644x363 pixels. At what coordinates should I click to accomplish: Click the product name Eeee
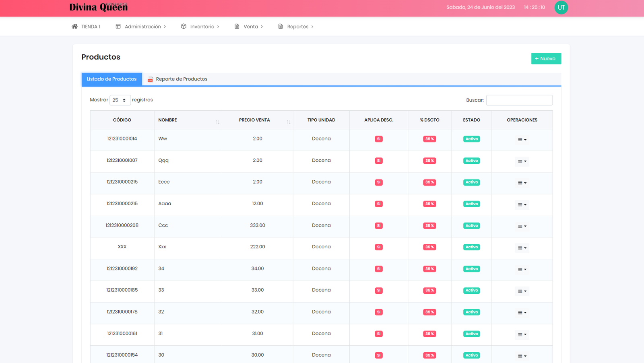click(x=164, y=182)
